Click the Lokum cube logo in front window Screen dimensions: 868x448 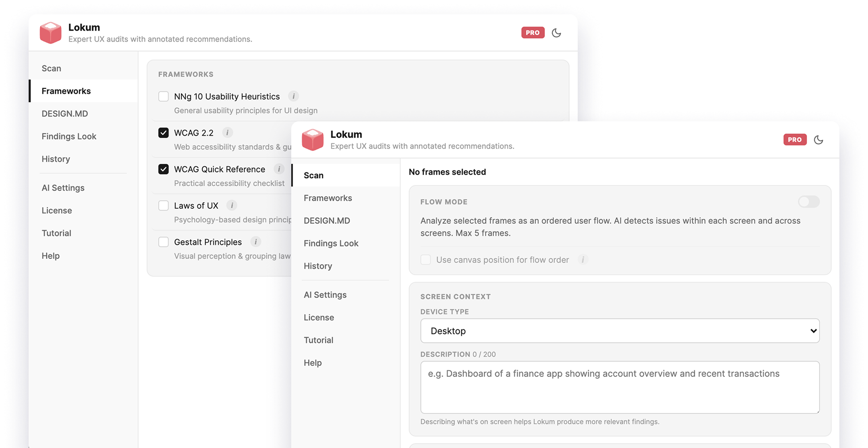tap(313, 139)
